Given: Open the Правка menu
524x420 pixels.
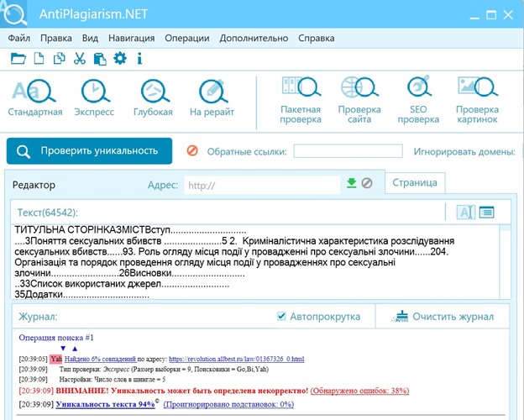Looking at the screenshot, I should click(56, 38).
